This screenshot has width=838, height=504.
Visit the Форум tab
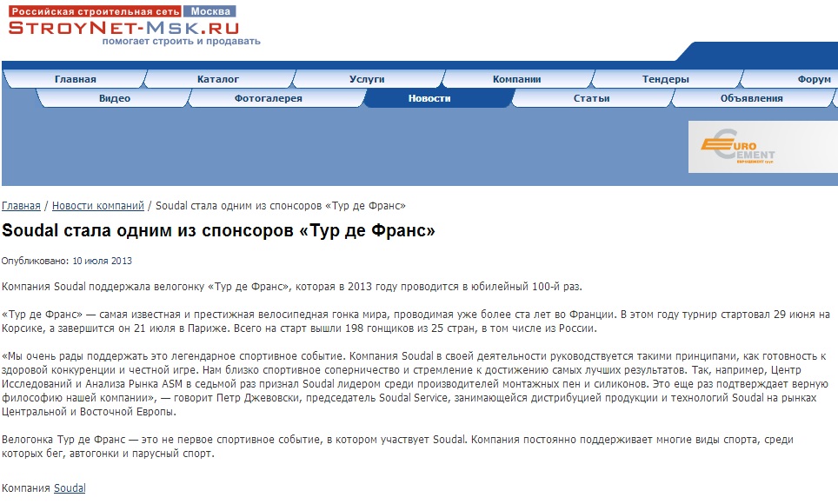tap(789, 79)
